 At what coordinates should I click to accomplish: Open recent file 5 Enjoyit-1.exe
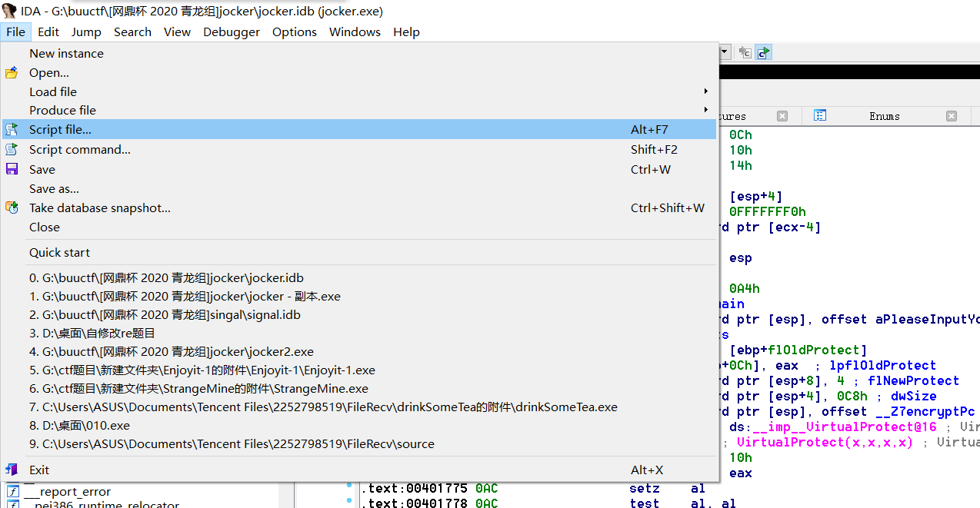point(359,370)
